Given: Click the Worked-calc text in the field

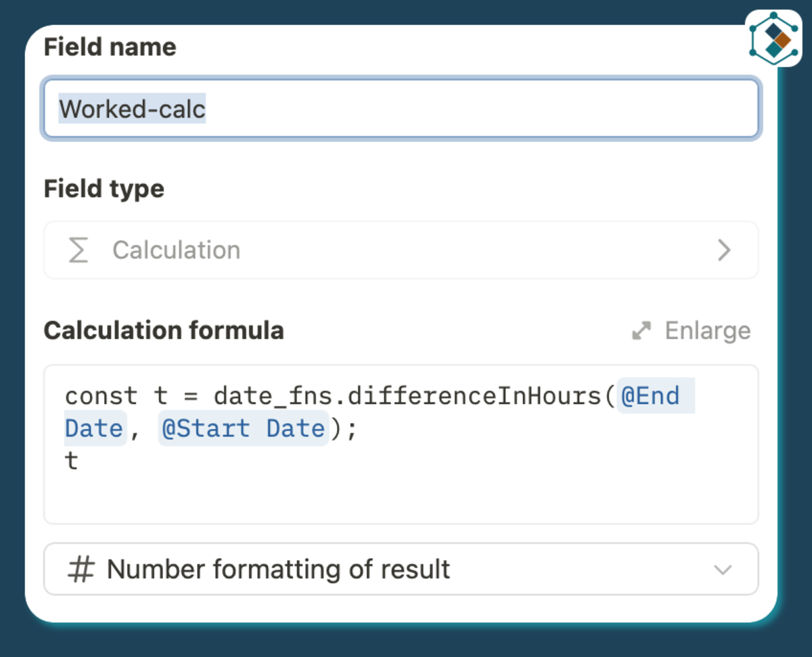Looking at the screenshot, I should (x=132, y=109).
